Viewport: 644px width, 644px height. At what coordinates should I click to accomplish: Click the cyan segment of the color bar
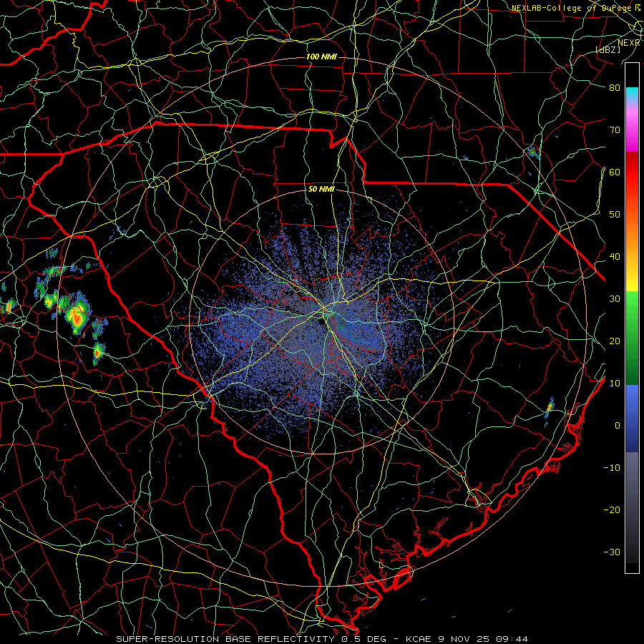[x=632, y=94]
